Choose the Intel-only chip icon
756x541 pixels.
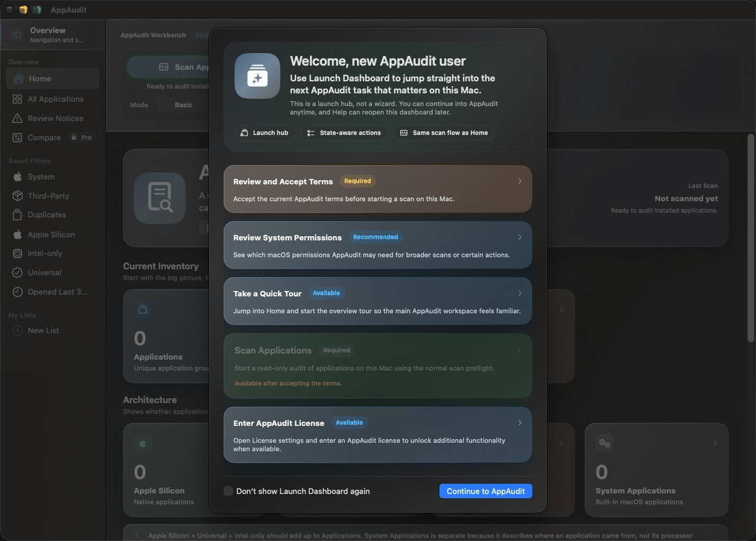tap(17, 254)
